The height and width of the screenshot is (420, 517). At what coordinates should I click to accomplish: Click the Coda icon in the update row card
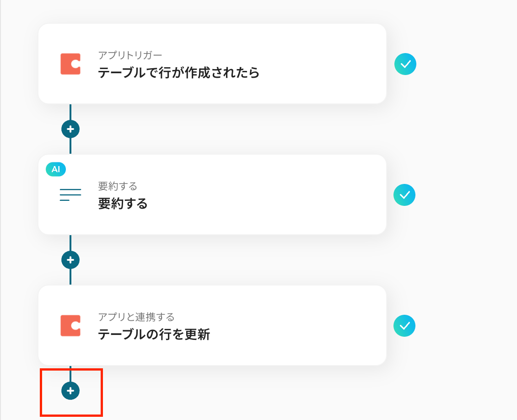coord(70,326)
